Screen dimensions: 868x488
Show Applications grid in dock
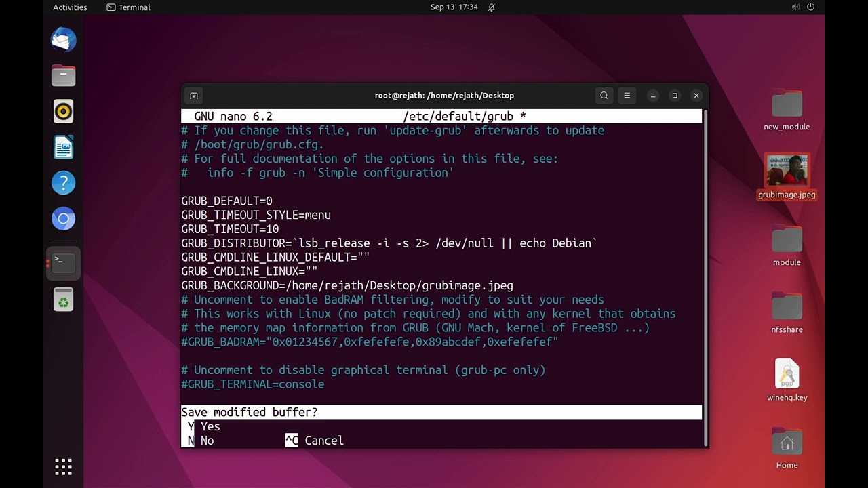pos(63,466)
